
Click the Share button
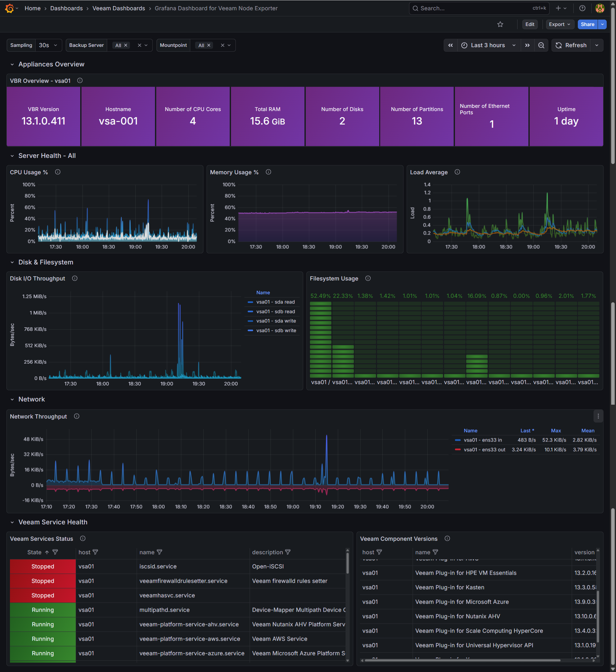[587, 24]
